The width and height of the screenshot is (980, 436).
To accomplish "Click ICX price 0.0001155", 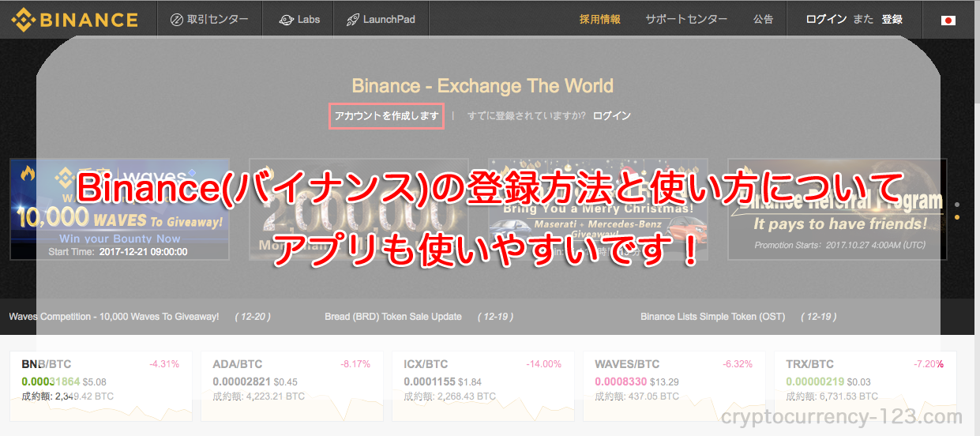I will pos(430,381).
